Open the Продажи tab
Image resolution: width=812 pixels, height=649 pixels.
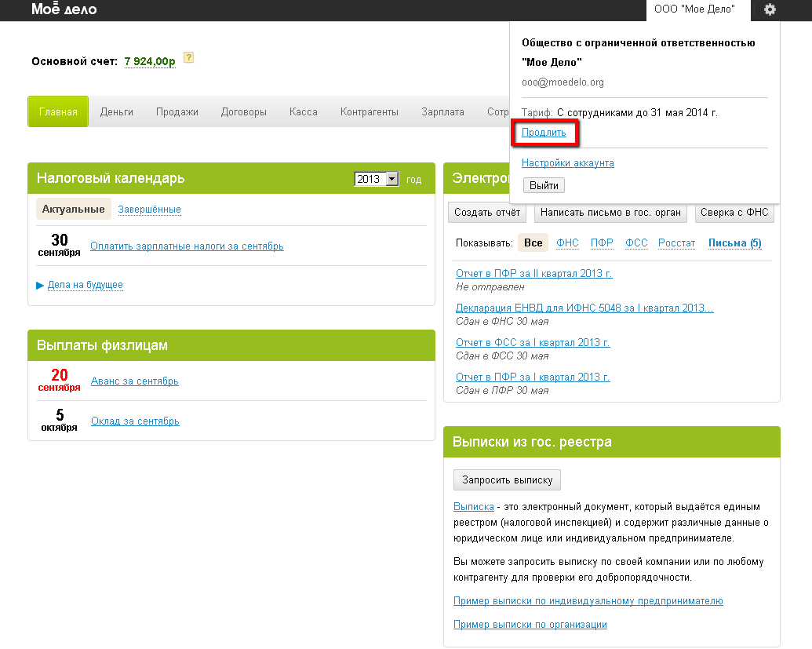(x=177, y=112)
